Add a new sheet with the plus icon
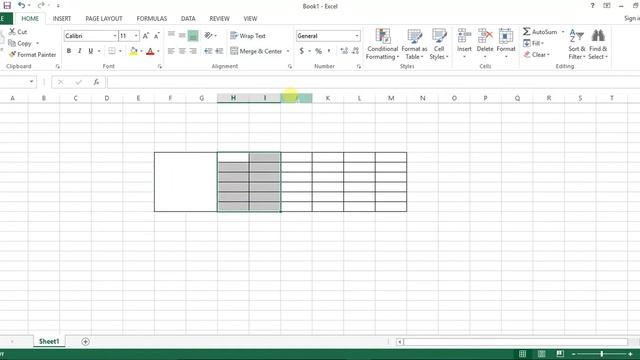The height and width of the screenshot is (360, 640). coord(85,342)
